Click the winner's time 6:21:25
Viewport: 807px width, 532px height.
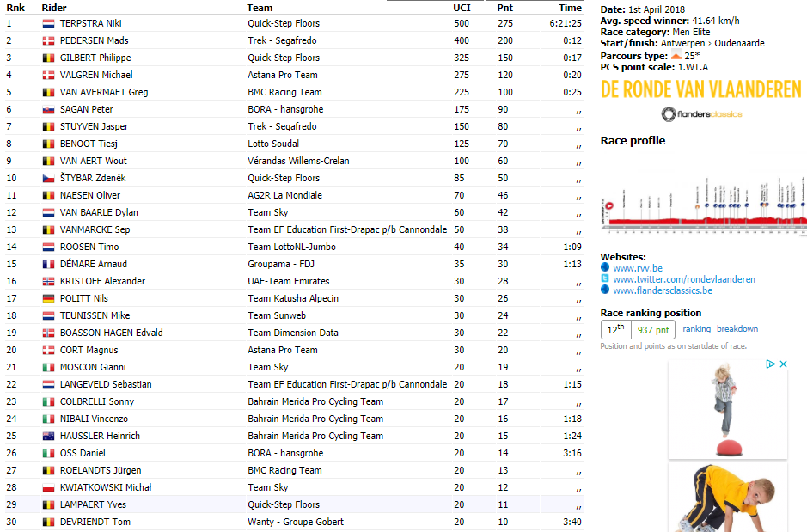(566, 24)
